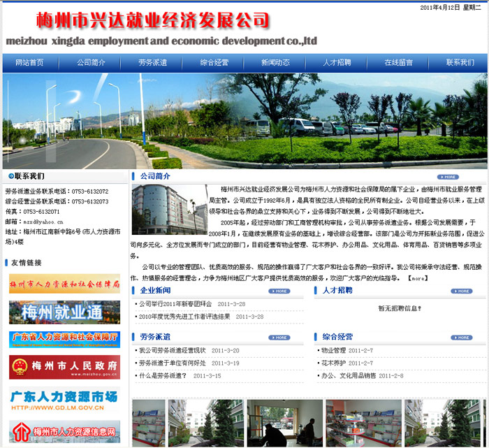489x448 pixels.
Task: Go to 网站首页 in navigation bar
Action: pos(29,63)
